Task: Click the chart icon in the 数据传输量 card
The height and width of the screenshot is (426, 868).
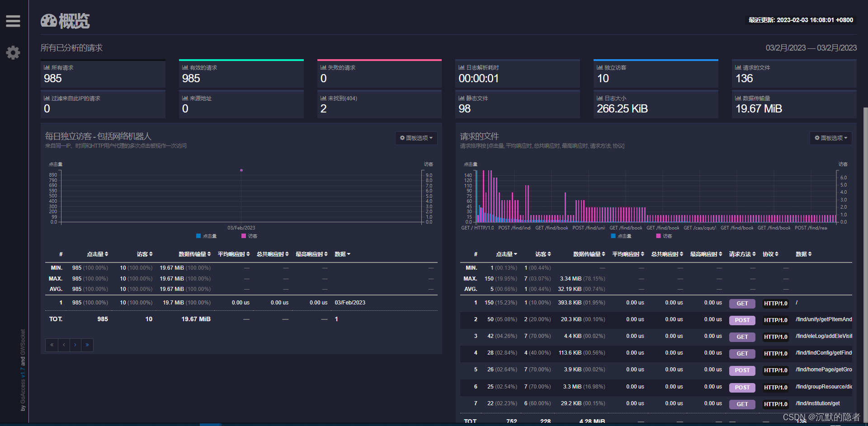Action: [x=738, y=98]
